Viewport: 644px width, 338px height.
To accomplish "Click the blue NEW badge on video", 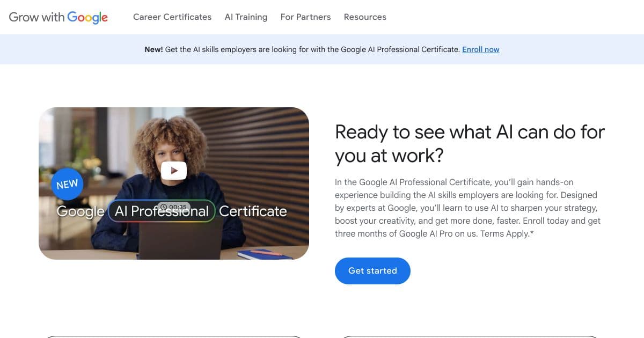I will 67,184.
